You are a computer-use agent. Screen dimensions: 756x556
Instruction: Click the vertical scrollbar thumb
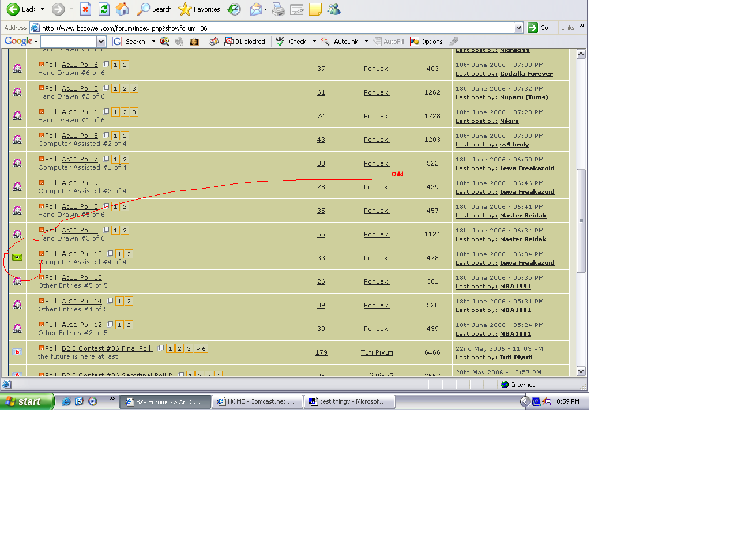click(581, 220)
